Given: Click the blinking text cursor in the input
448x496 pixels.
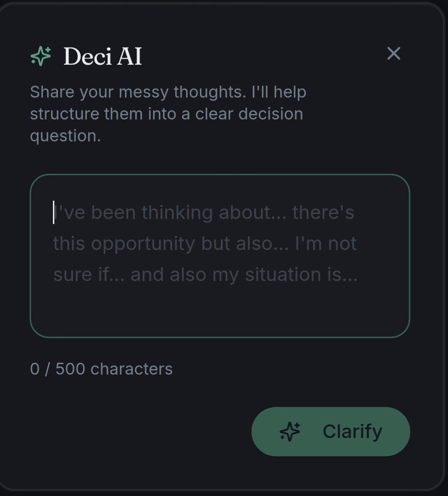Looking at the screenshot, I should [54, 213].
